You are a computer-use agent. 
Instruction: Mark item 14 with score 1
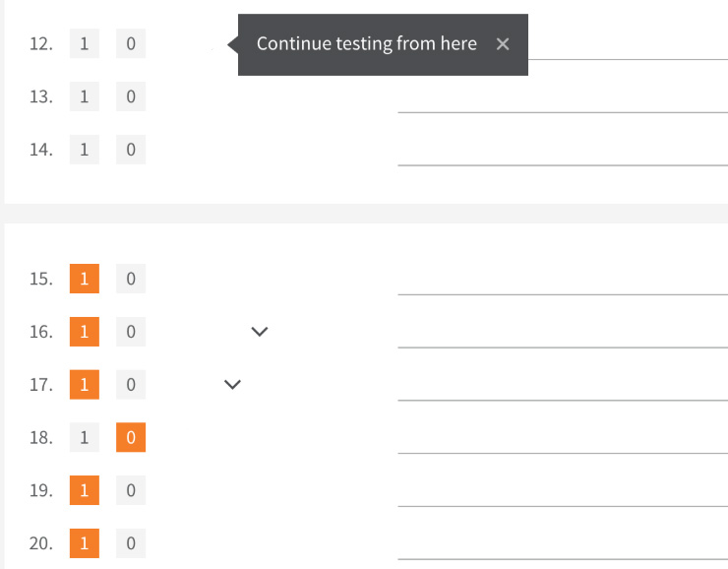point(85,150)
